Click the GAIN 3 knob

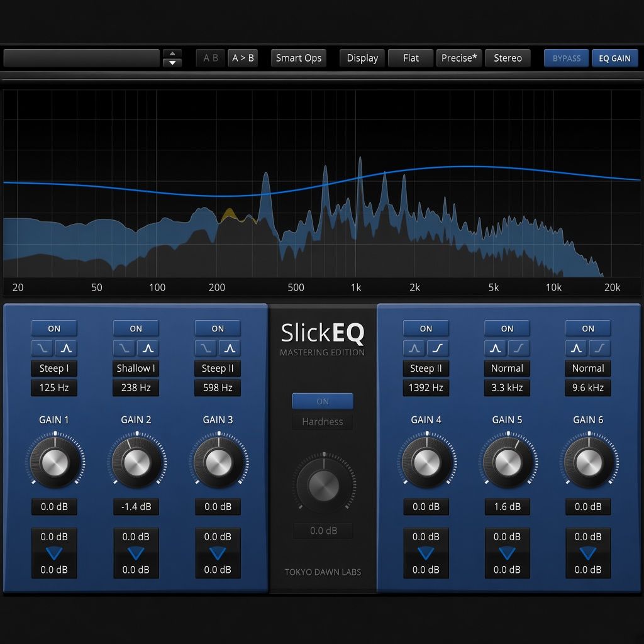coord(218,462)
